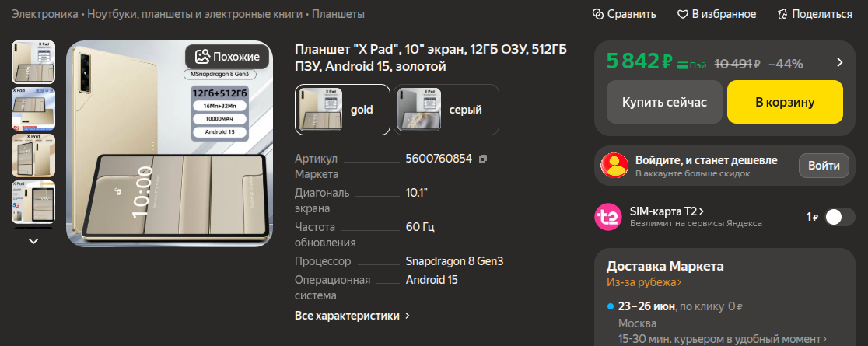This screenshot has height=346, width=868.
Task: Click the Купить сейчас button
Action: coord(664,102)
